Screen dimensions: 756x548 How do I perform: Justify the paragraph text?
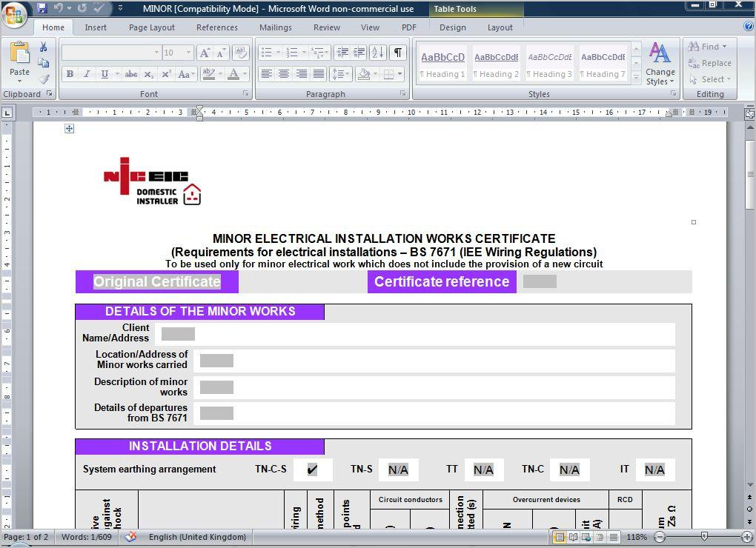pos(318,74)
